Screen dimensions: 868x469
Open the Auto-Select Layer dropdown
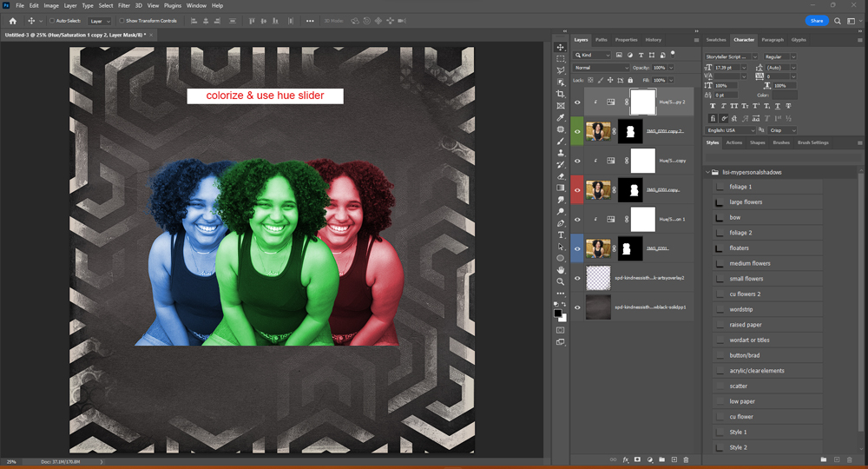click(x=100, y=21)
